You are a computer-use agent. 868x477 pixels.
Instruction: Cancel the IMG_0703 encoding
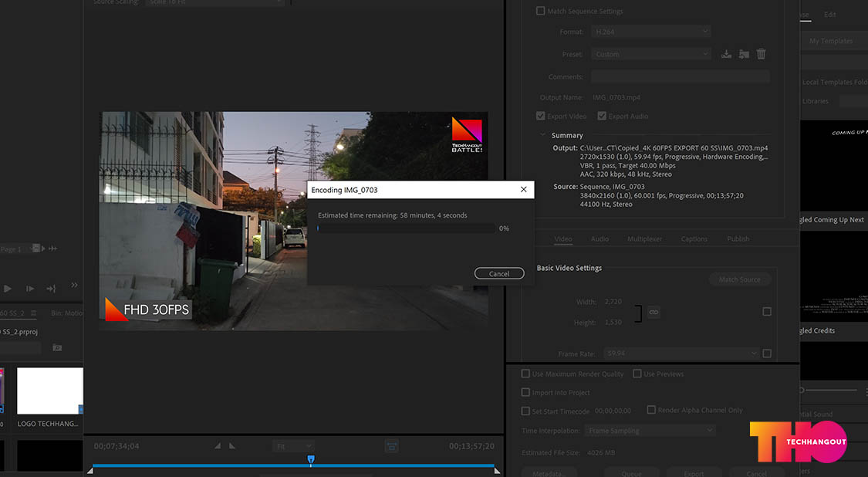(498, 274)
